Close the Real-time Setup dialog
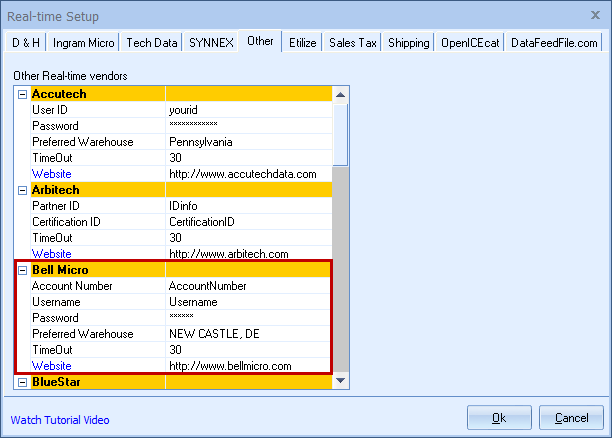Viewport: 612px width, 438px height. (595, 15)
